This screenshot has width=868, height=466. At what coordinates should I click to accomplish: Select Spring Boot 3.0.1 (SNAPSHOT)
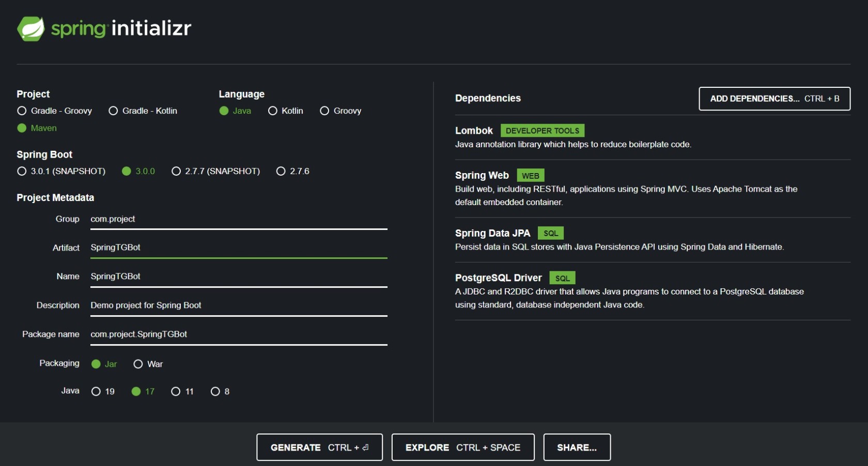pyautogui.click(x=22, y=172)
